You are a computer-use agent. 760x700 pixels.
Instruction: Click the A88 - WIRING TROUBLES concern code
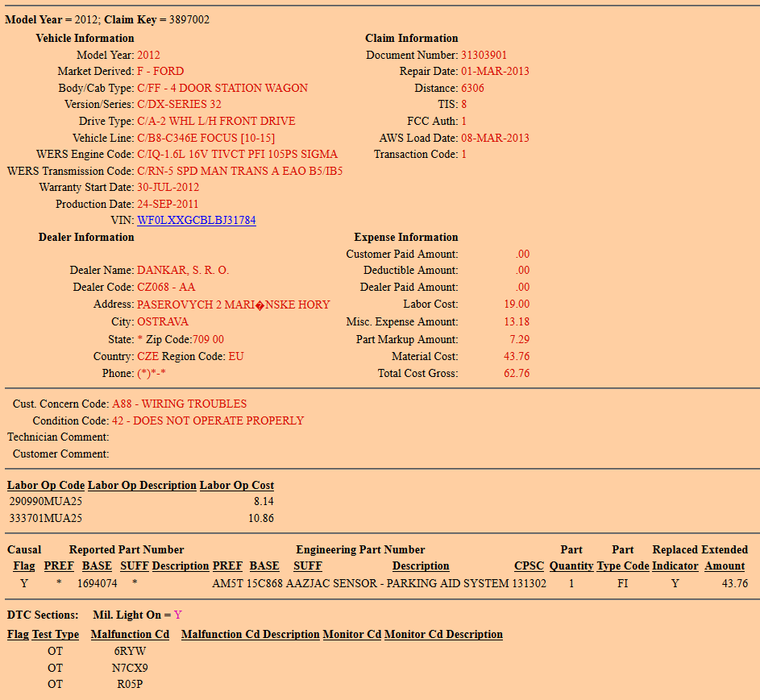pyautogui.click(x=179, y=404)
